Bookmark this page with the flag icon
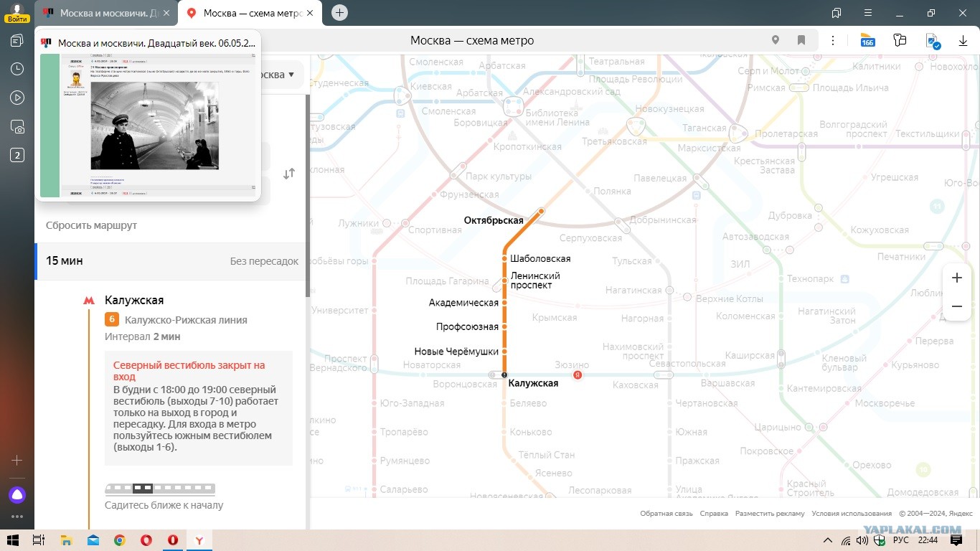The image size is (980, 551). 801,40
